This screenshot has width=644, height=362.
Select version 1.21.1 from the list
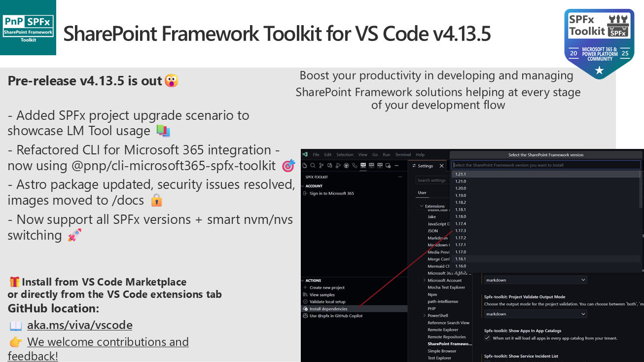(461, 174)
